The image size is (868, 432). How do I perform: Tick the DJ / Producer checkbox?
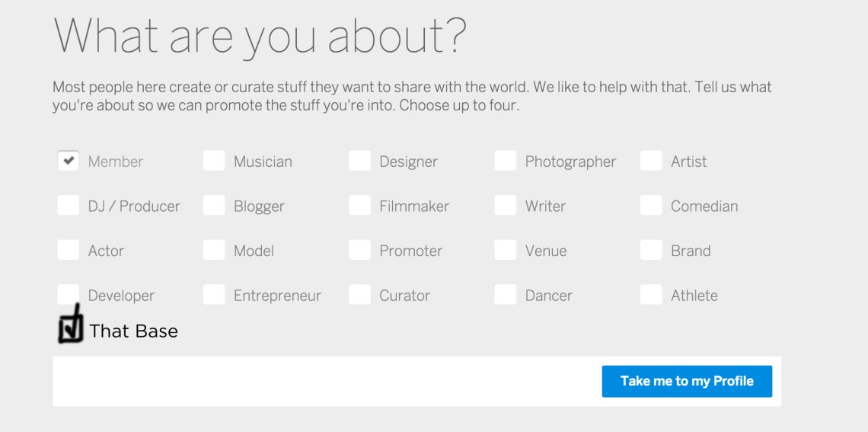point(68,206)
